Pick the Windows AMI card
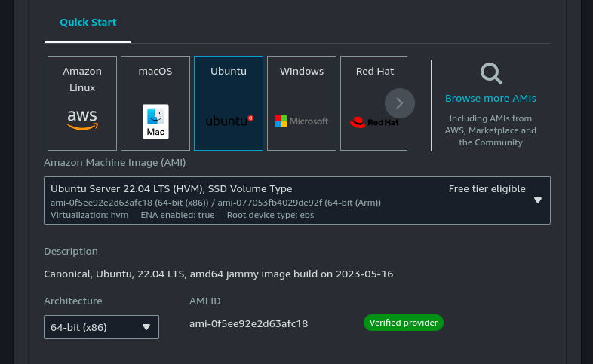 click(302, 103)
